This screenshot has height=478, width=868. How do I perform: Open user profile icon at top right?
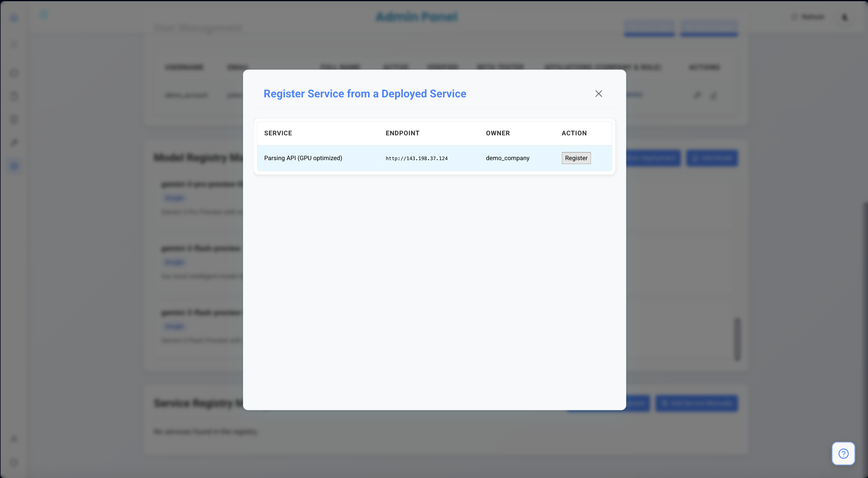tap(845, 17)
